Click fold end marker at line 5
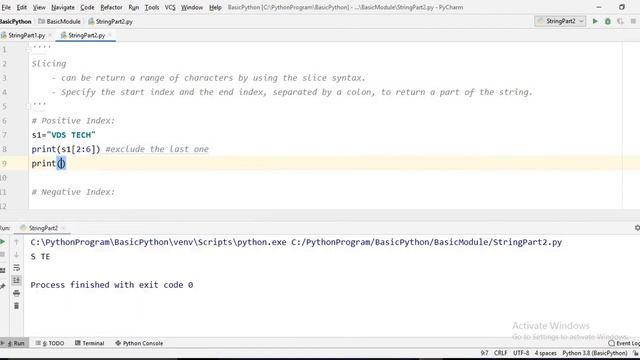 (29, 106)
